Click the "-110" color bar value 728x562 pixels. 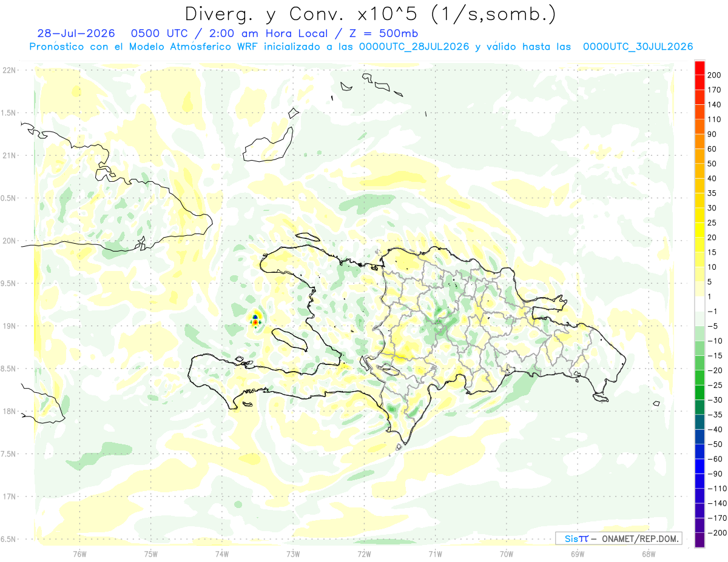(717, 489)
